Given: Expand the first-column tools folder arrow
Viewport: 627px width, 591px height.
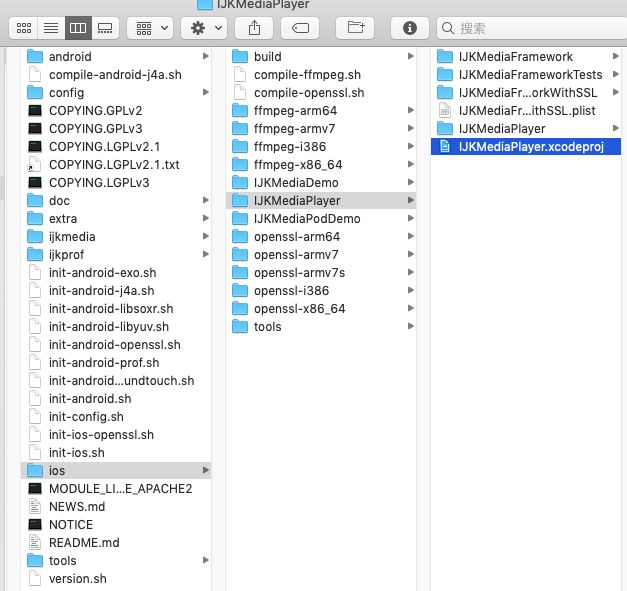Looking at the screenshot, I should coord(206,560).
